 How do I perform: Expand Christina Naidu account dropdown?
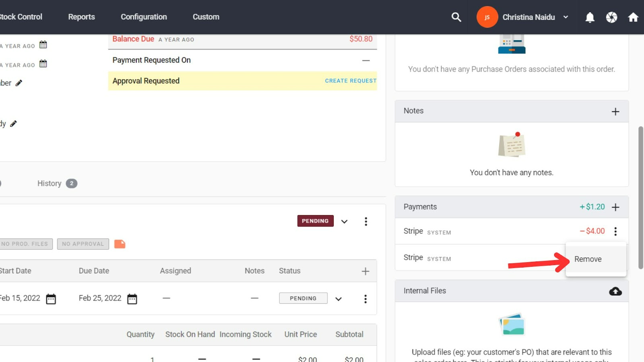click(x=566, y=17)
